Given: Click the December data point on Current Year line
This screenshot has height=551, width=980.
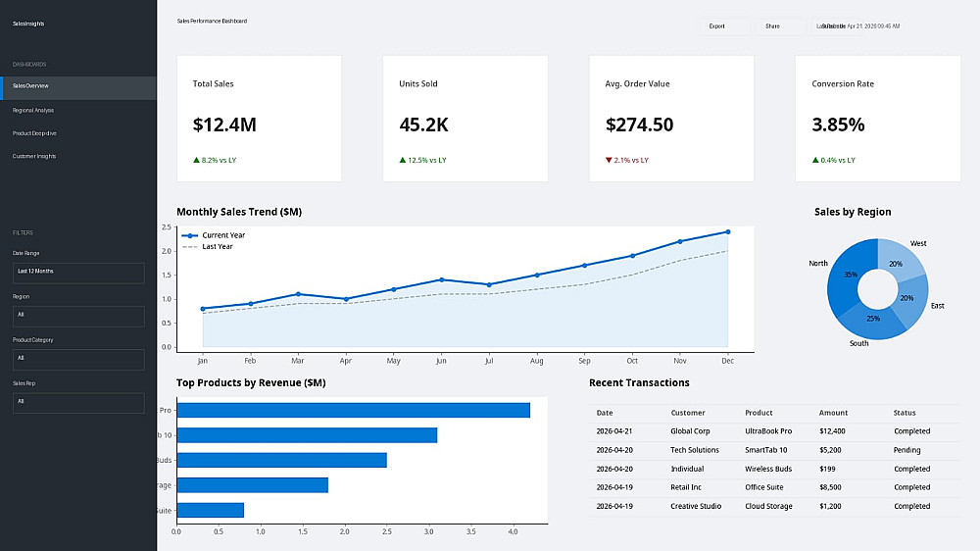Looking at the screenshot, I should [727, 232].
